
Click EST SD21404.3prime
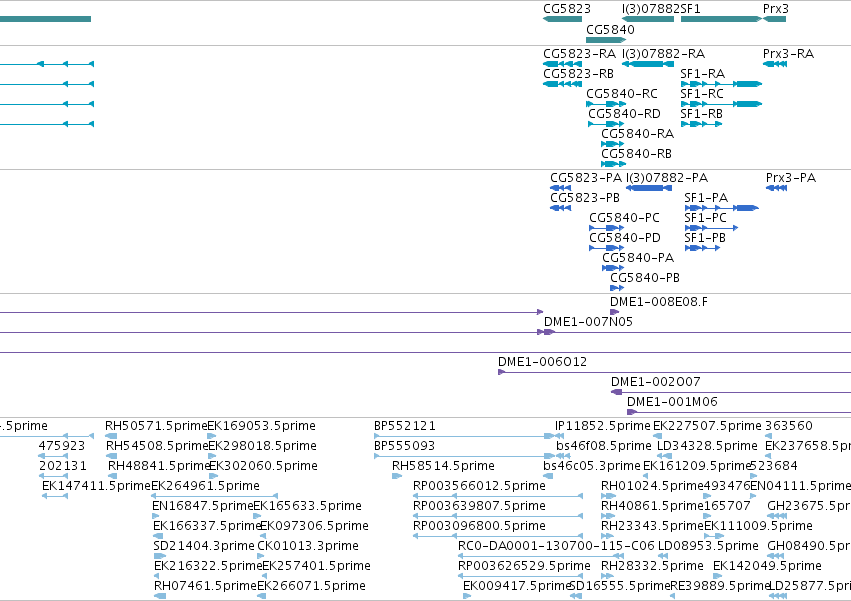(x=160, y=556)
